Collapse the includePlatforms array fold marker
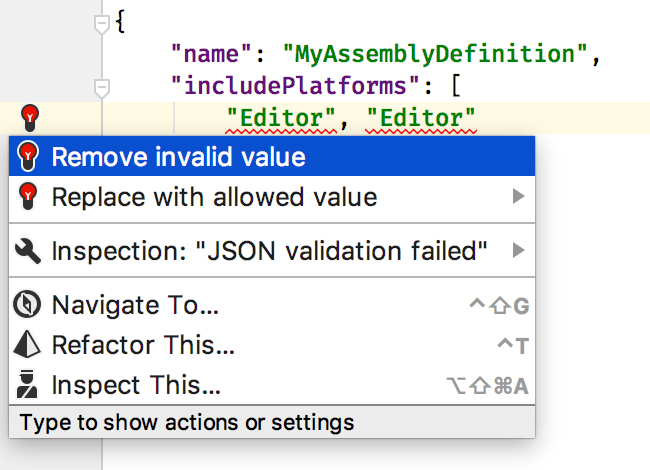Image resolution: width=650 pixels, height=470 pixels. [102, 88]
